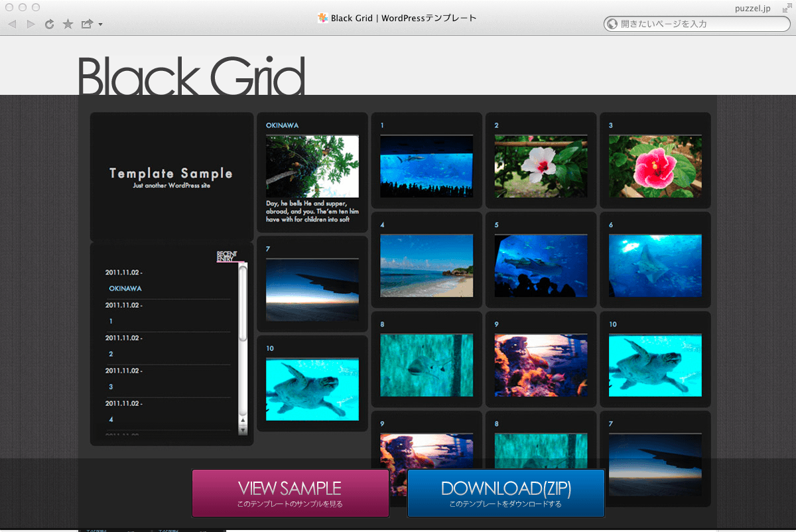Click the page favicon beside the Black Grid title
796x532 pixels.
pos(322,18)
